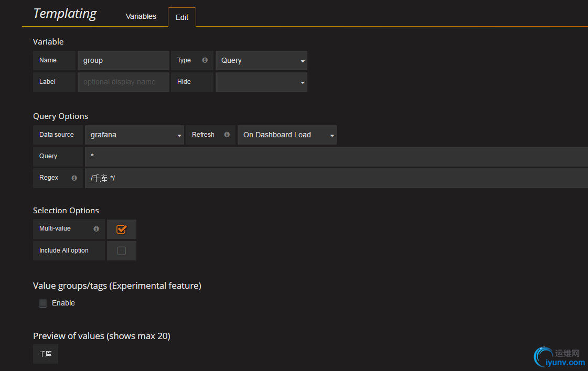Click the preview value 千库

pos(46,354)
